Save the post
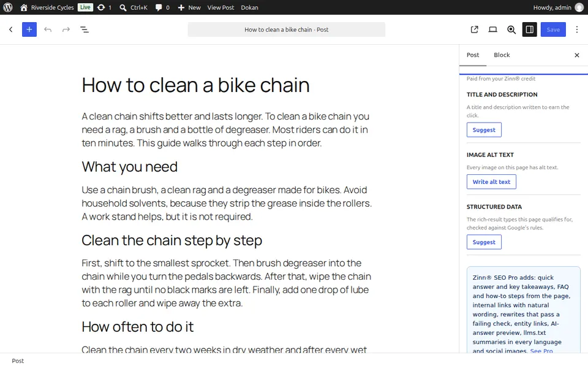This screenshot has width=588, height=368. [x=553, y=29]
